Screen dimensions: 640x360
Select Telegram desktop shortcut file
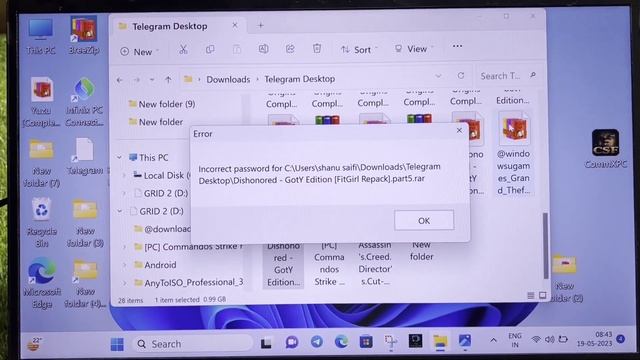(85, 157)
